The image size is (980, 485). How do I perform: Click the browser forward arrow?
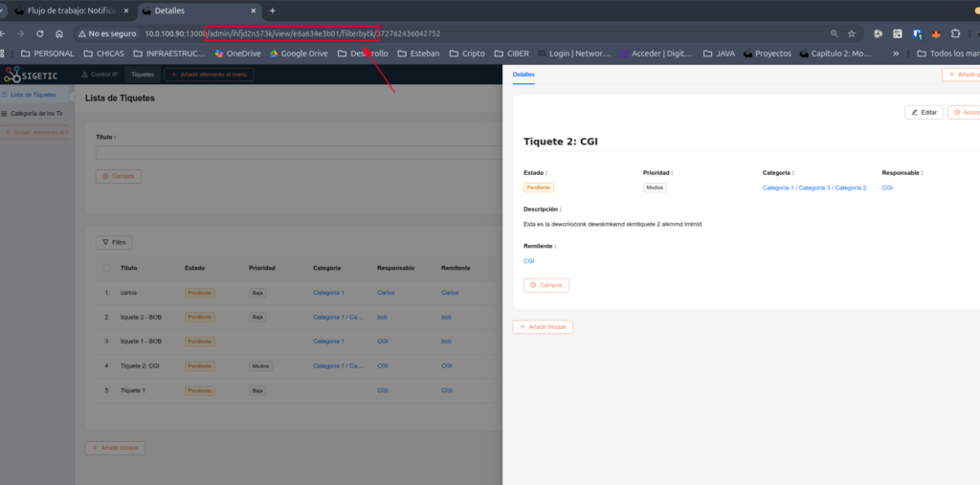21,33
